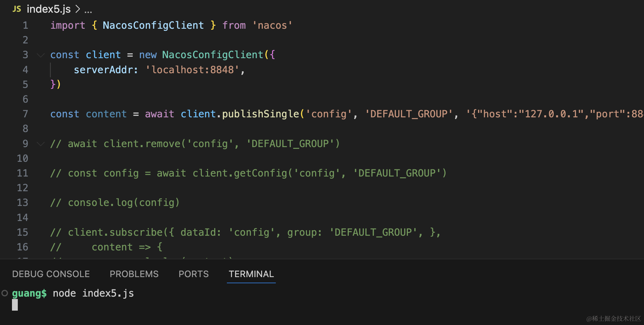644x325 pixels.
Task: Click the 'nacos' import string
Action: point(272,25)
